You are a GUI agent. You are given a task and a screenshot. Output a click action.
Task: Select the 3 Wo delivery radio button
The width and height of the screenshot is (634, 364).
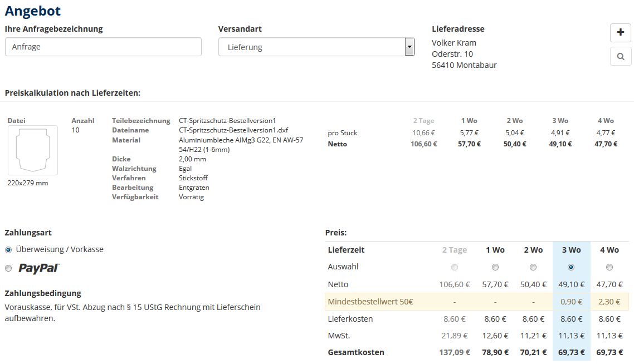pyautogui.click(x=571, y=267)
